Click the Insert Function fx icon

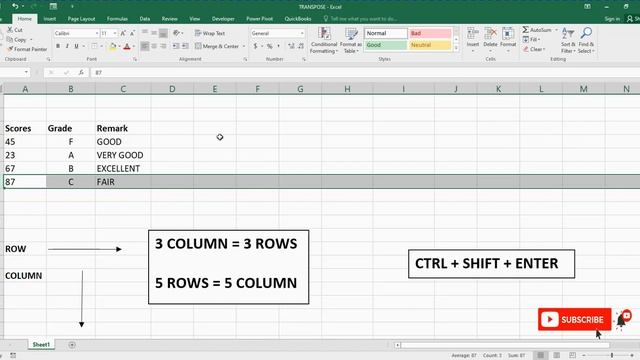pos(81,72)
